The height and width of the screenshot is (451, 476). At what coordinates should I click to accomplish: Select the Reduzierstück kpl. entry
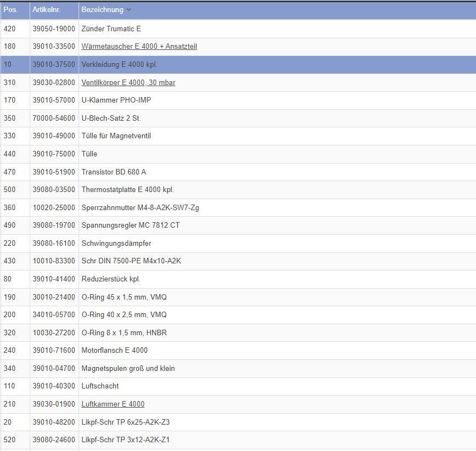pos(111,279)
